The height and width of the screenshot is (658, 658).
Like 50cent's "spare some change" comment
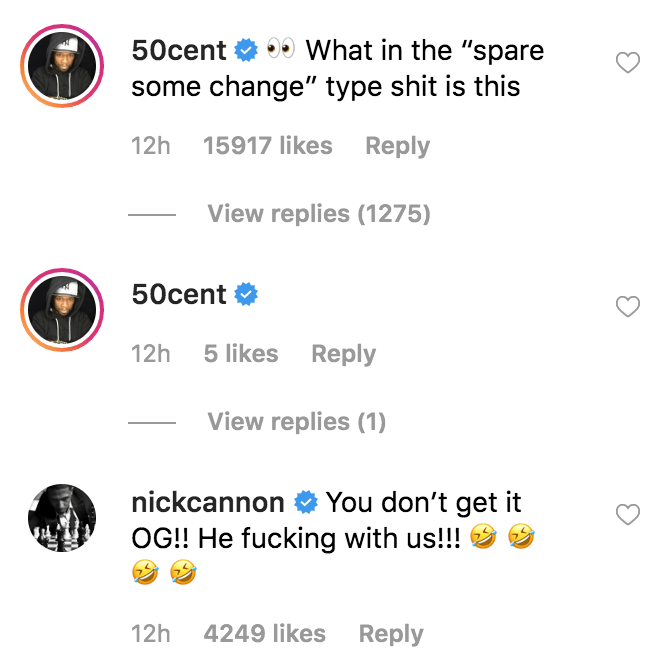point(627,65)
